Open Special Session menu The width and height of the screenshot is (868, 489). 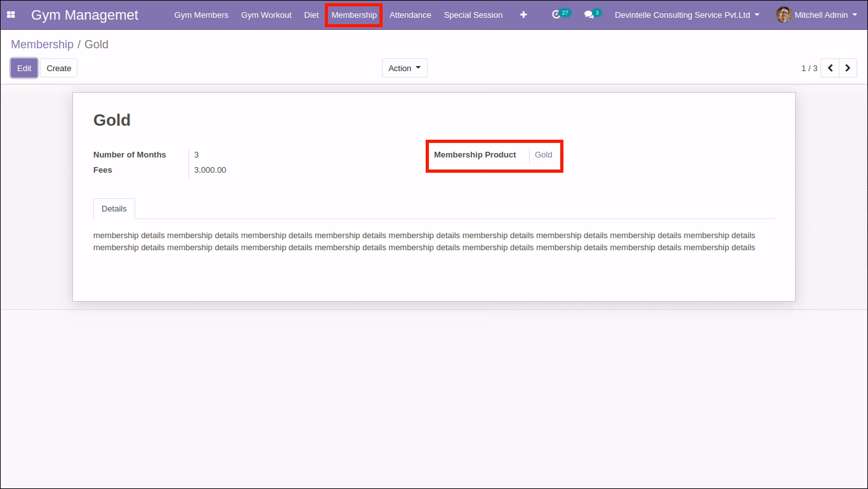(473, 15)
